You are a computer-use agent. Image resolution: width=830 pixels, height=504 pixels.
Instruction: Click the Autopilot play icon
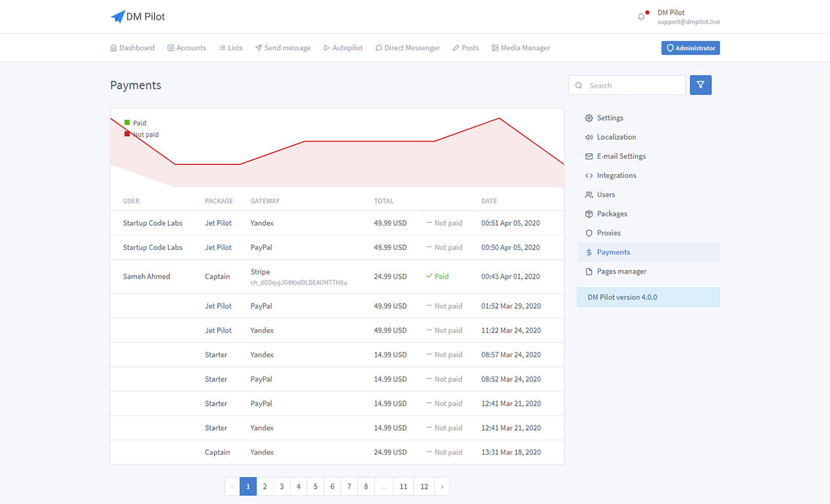(327, 48)
